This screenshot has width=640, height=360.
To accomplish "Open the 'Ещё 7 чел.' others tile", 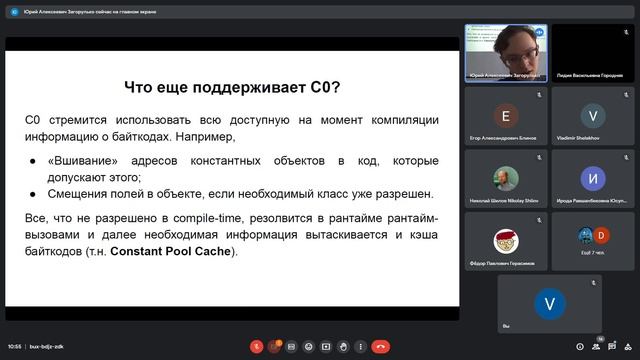I will click(593, 241).
